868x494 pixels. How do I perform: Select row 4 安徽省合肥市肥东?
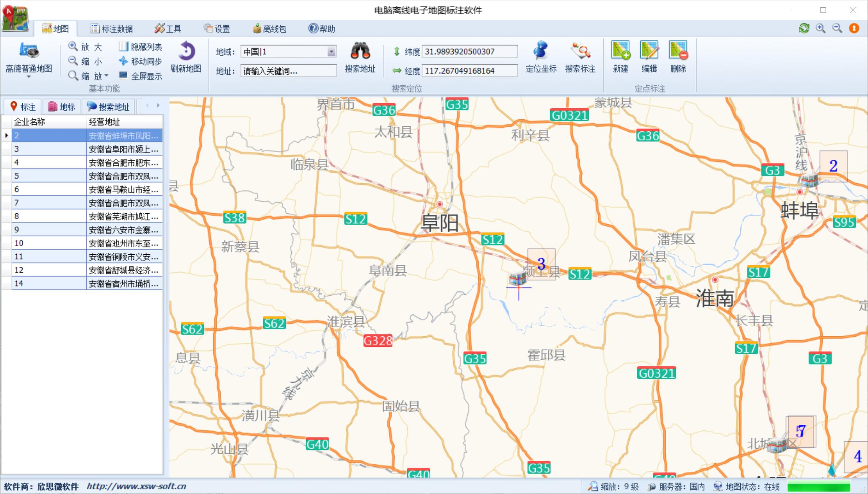pos(87,162)
